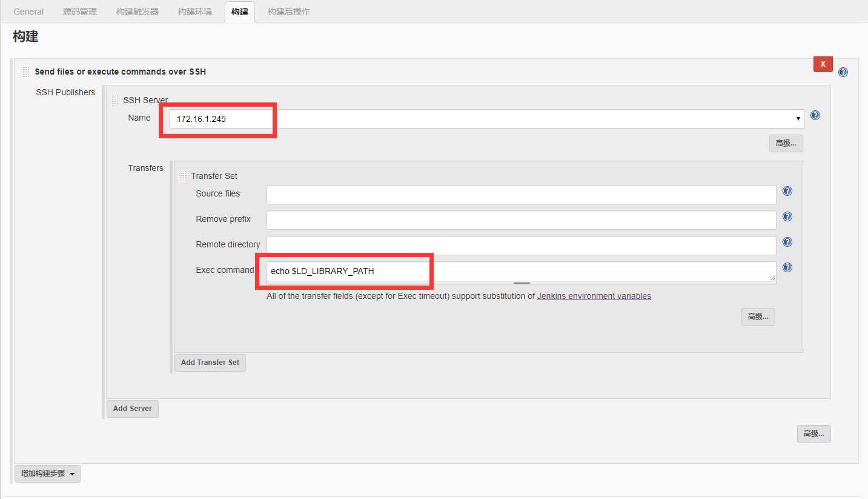
Task: Open the SSH server Name dropdown
Action: pos(487,119)
